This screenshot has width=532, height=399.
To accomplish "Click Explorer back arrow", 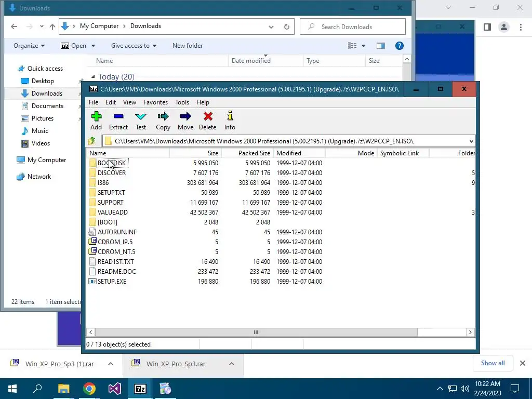I will pyautogui.click(x=14, y=26).
